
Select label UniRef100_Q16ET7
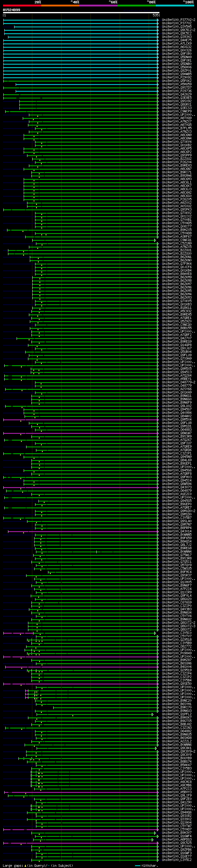tap(177, 857)
